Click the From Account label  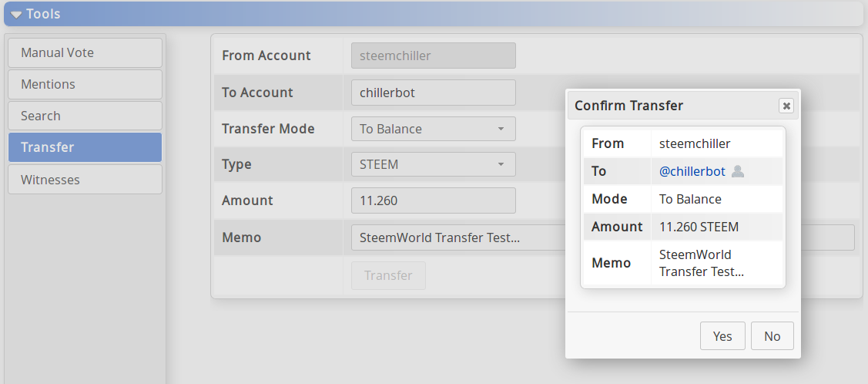266,56
